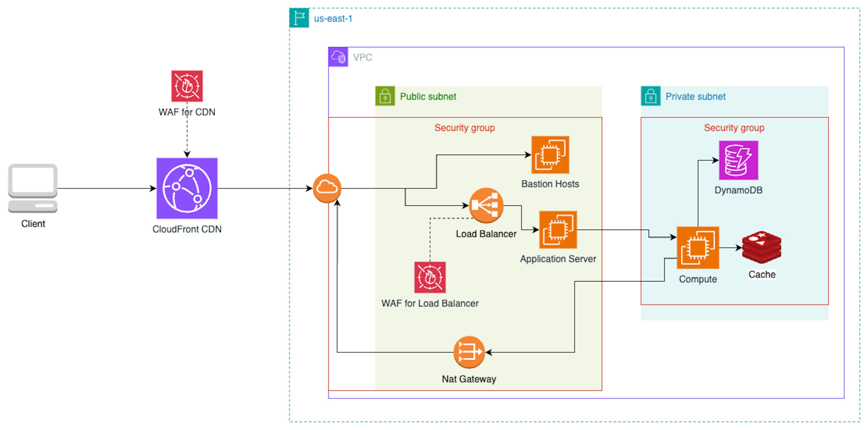Select the 'Application Server' label
Image resolution: width=868 pixels, height=430 pixels.
558,259
